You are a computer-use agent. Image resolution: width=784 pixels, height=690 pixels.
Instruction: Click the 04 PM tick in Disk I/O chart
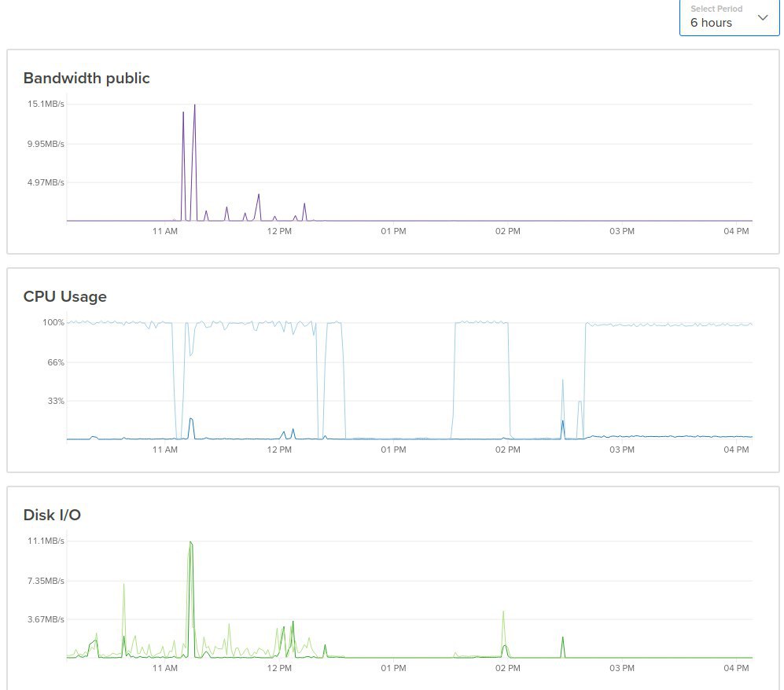pyautogui.click(x=737, y=668)
